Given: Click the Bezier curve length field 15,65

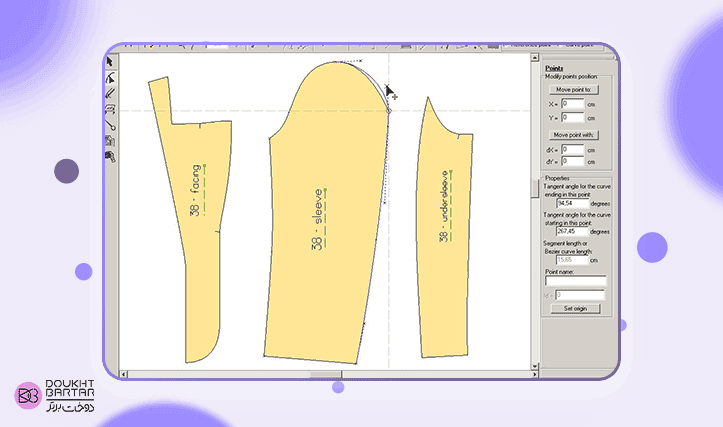Looking at the screenshot, I should tap(573, 260).
